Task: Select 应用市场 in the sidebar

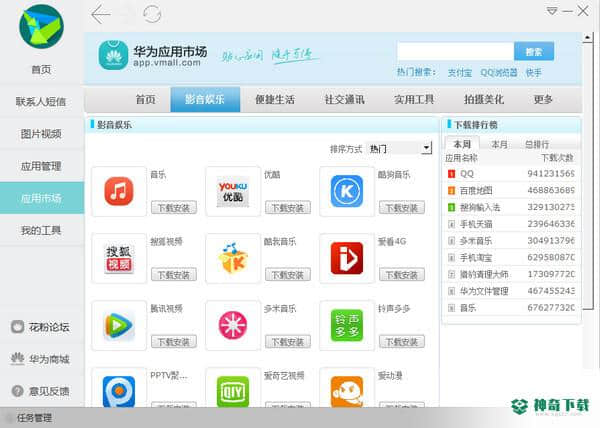Action: pos(41,198)
